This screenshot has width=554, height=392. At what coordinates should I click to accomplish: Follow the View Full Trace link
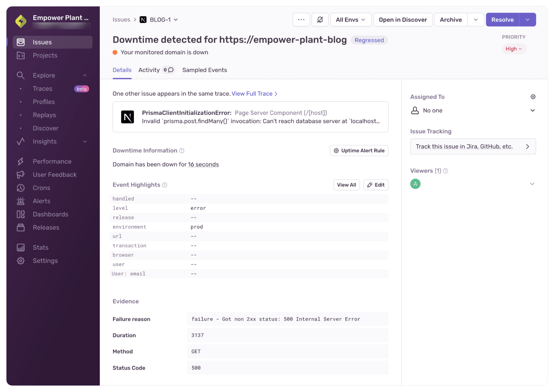pos(254,94)
